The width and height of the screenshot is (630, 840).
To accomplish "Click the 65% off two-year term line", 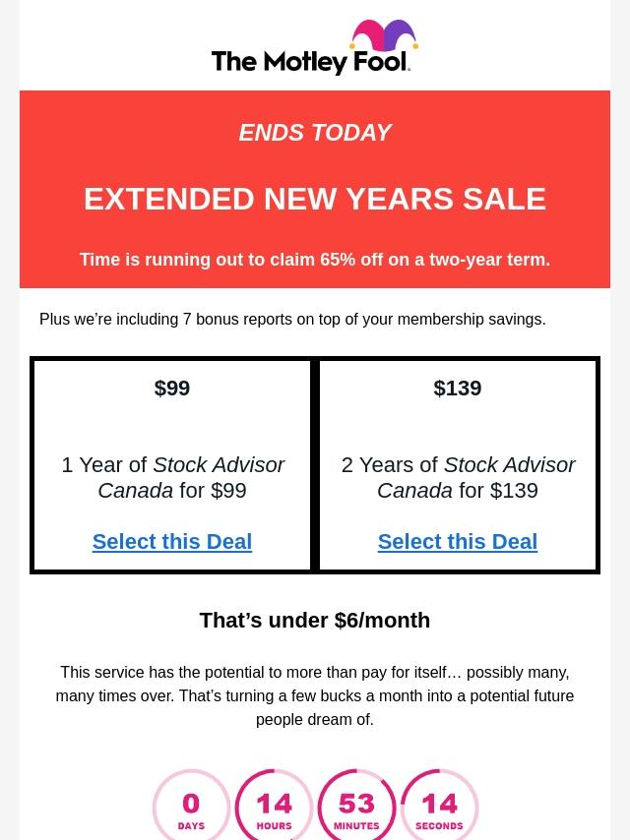I will coord(315,260).
